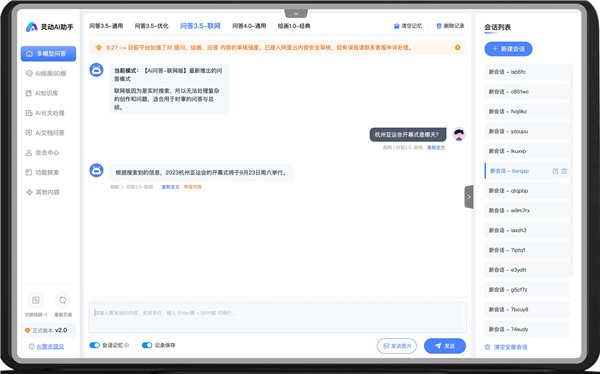Open conversation 新会话 - 7bouy8
The width and height of the screenshot is (600, 374).
point(527,309)
